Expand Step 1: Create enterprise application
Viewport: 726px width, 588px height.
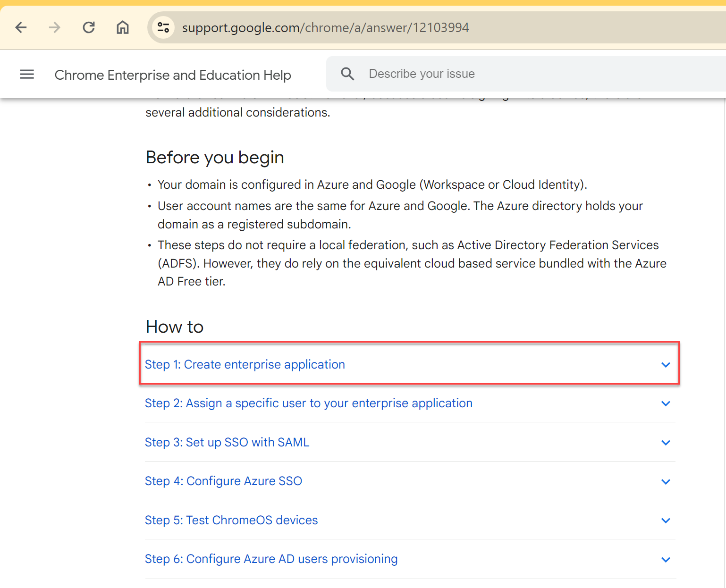[245, 364]
